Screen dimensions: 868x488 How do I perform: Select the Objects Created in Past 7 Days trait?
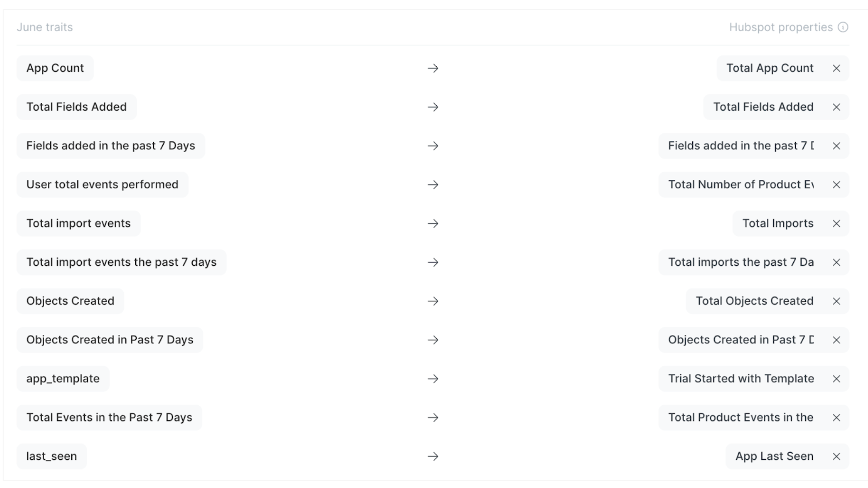(110, 340)
